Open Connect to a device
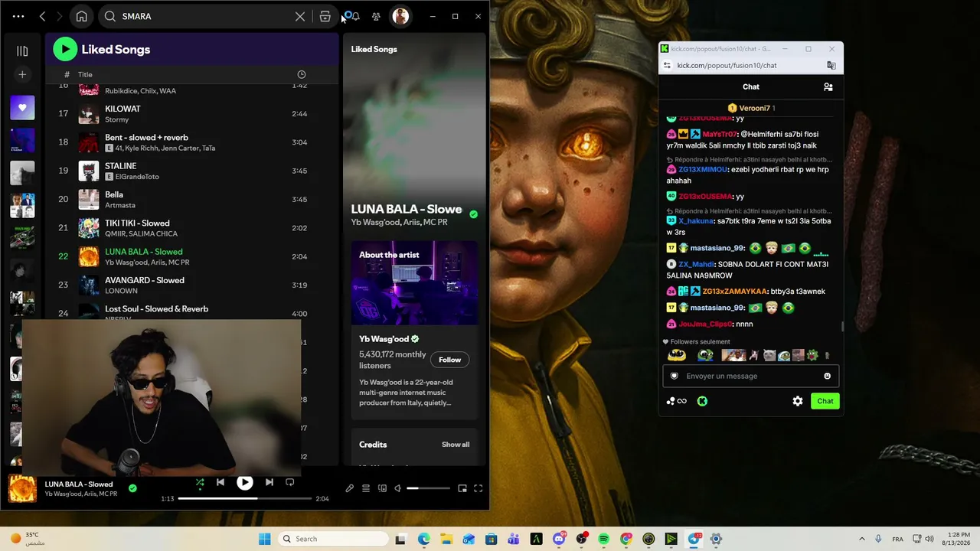Screen dimensions: 980x551 pyautogui.click(x=382, y=488)
